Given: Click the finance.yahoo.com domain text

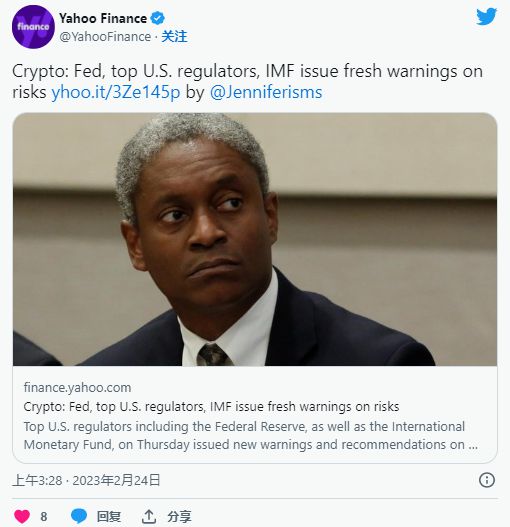Looking at the screenshot, I should [77, 388].
